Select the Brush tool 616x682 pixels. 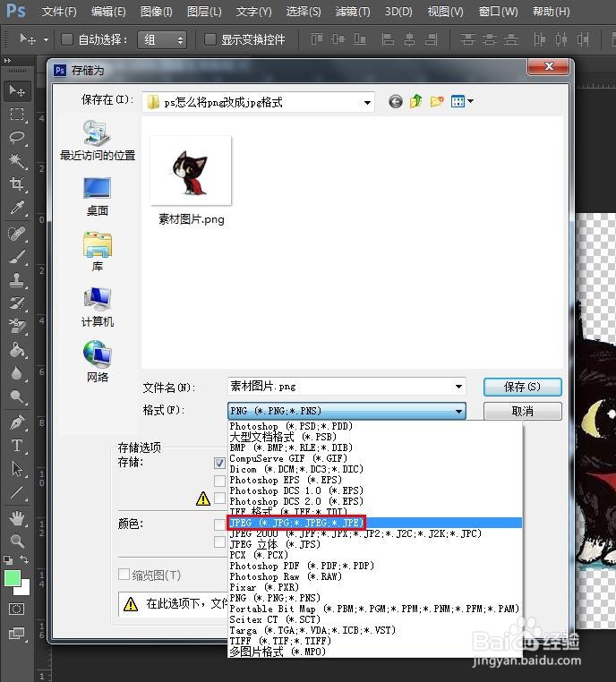pyautogui.click(x=17, y=257)
